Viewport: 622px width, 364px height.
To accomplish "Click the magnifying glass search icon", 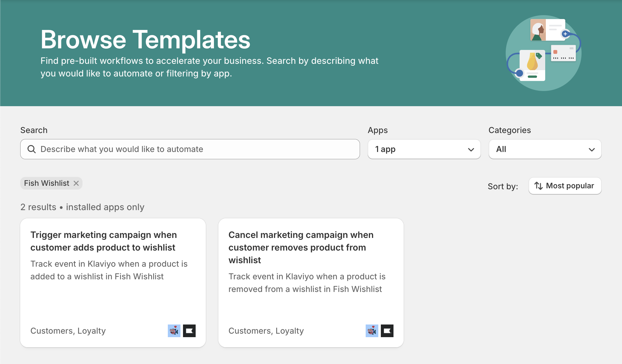I will point(32,149).
